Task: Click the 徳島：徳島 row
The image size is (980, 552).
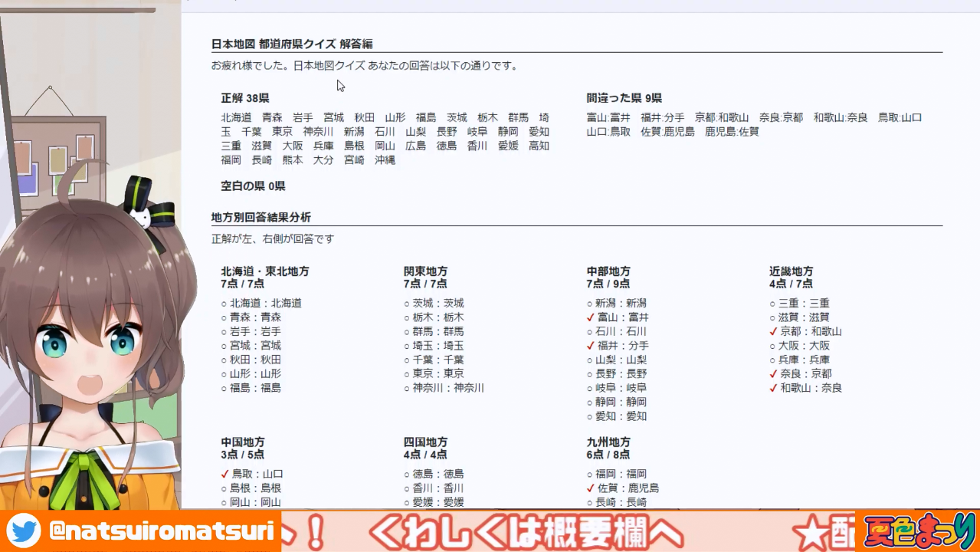Action: pos(434,475)
